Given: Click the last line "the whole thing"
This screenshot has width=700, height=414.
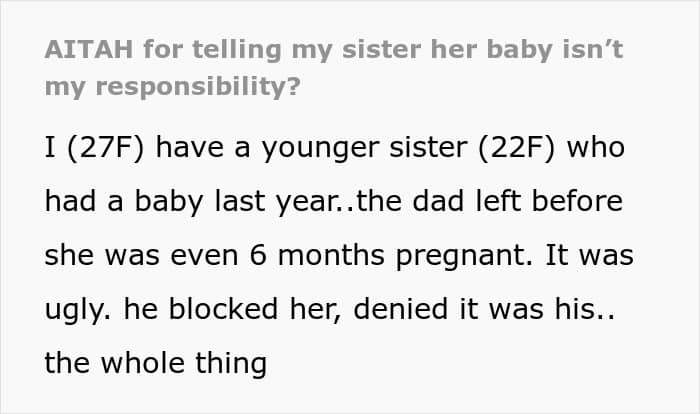Looking at the screenshot, I should [155, 362].
